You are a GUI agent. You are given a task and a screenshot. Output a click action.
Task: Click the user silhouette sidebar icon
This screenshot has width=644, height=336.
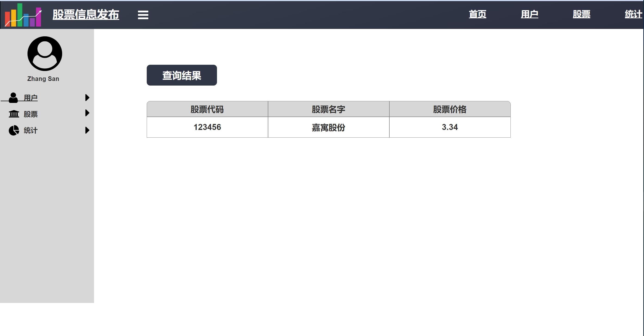[13, 98]
